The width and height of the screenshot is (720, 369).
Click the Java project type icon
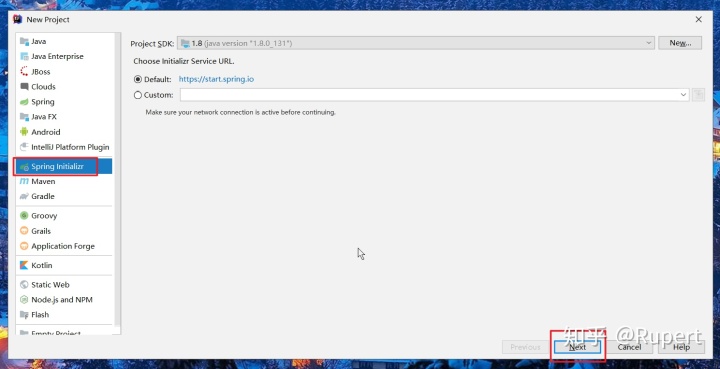(x=24, y=41)
